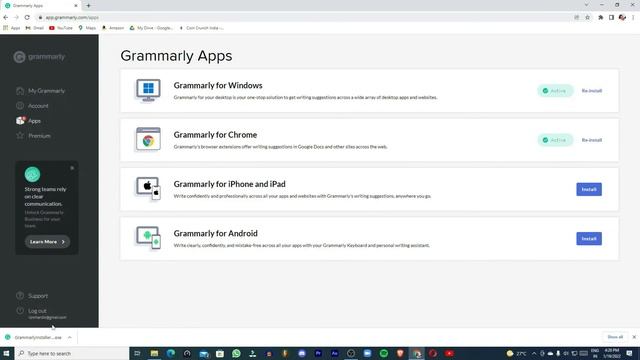Open the Chrome profile avatar
640x360 pixels.
click(622, 17)
